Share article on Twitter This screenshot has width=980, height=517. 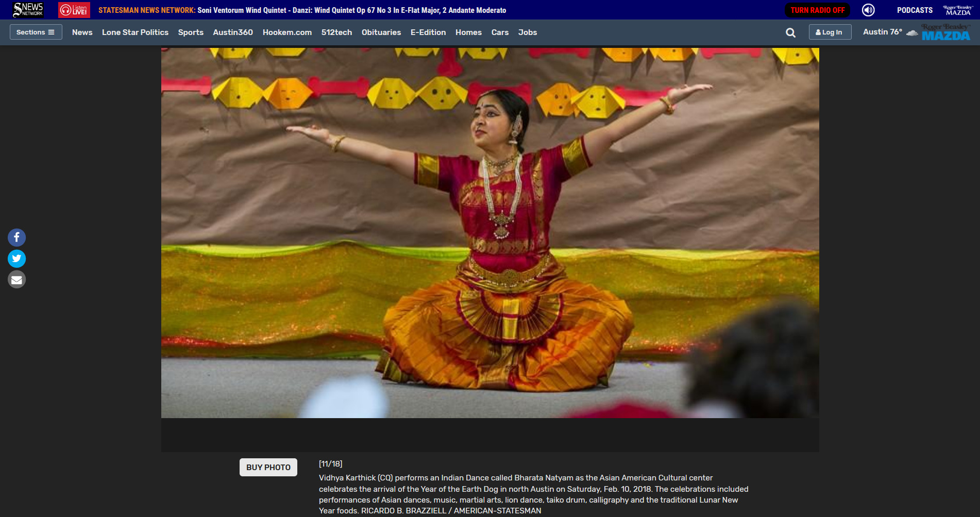coord(16,258)
